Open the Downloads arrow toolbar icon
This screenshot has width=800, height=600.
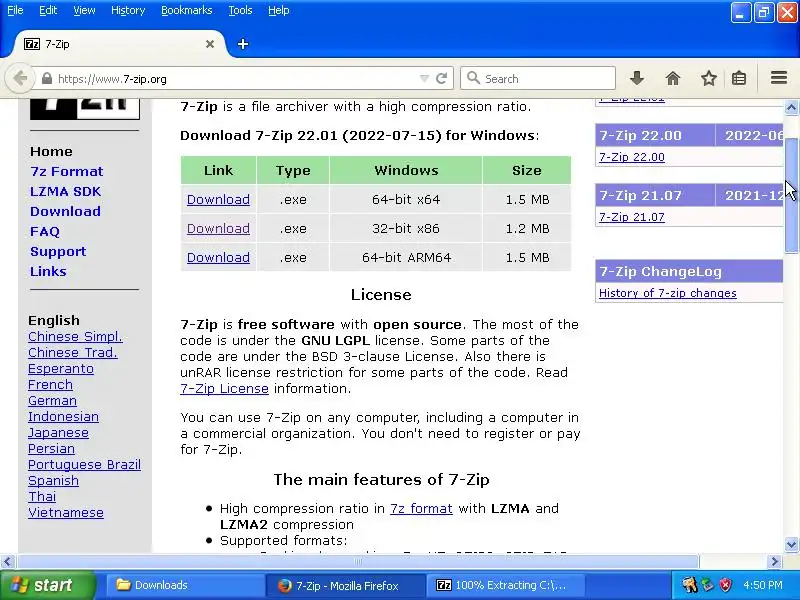click(x=637, y=79)
